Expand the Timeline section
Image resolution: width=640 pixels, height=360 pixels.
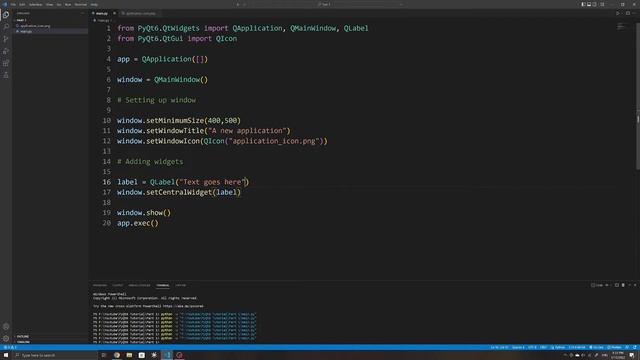point(50,342)
